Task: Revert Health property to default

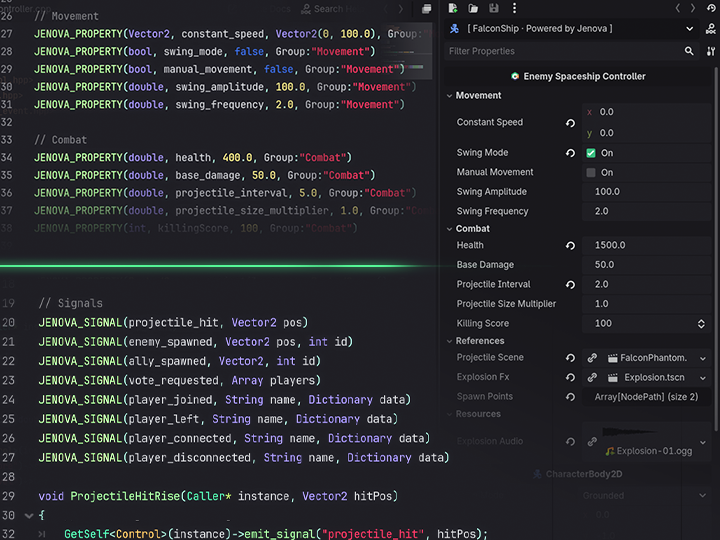Action: [570, 246]
